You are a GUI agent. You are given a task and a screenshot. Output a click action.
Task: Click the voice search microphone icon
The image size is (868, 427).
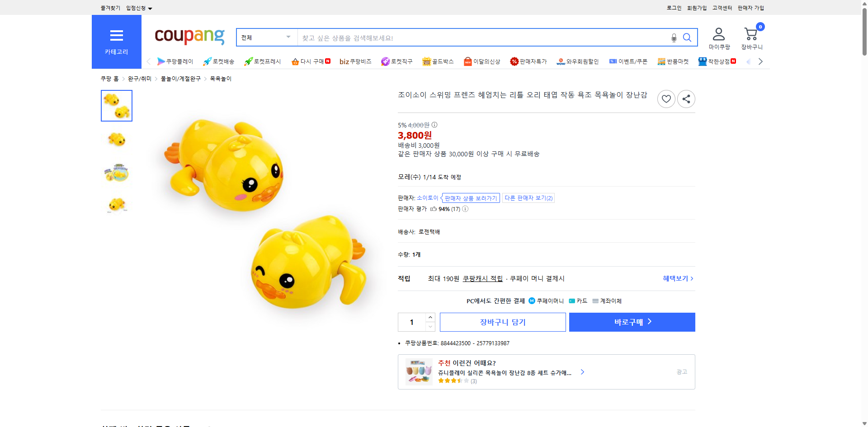(673, 38)
